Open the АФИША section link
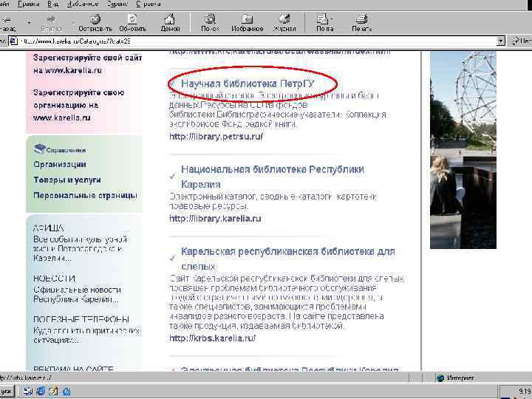The image size is (532, 399). [x=48, y=228]
